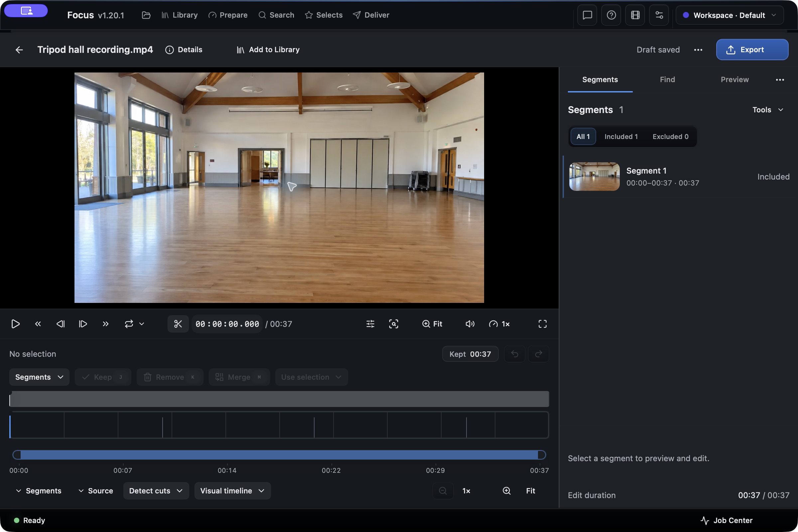
Task: Open the Prepare section
Action: tap(228, 15)
